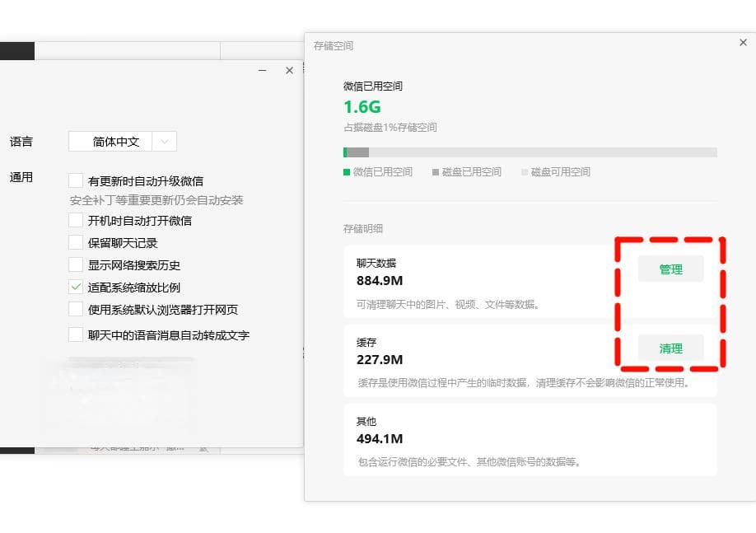Click the language dropdown arrow

pos(165,142)
